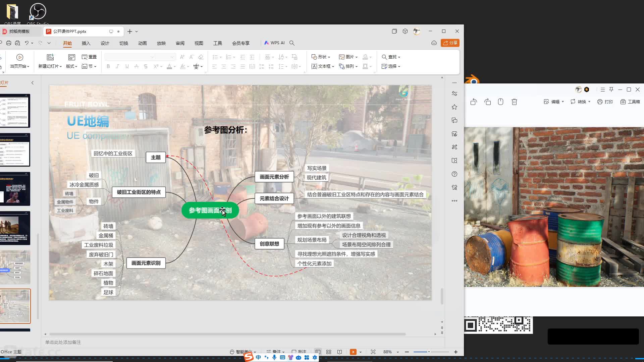The height and width of the screenshot is (362, 644).
Task: Click the new slide icon
Action: pos(50,57)
